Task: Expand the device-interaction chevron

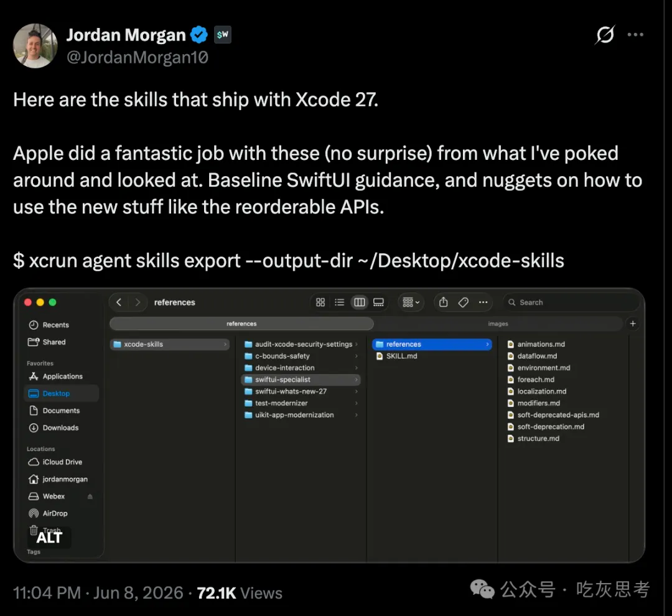Action: [x=356, y=368]
